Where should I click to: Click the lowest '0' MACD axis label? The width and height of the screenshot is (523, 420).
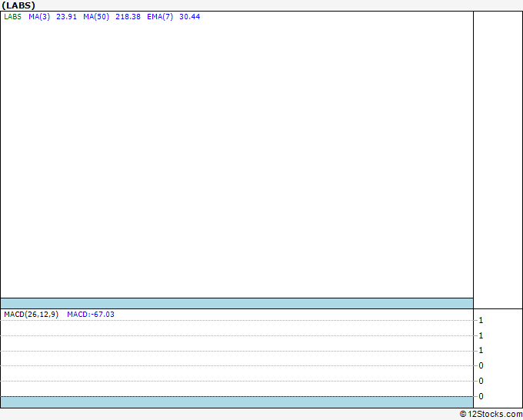tap(481, 396)
